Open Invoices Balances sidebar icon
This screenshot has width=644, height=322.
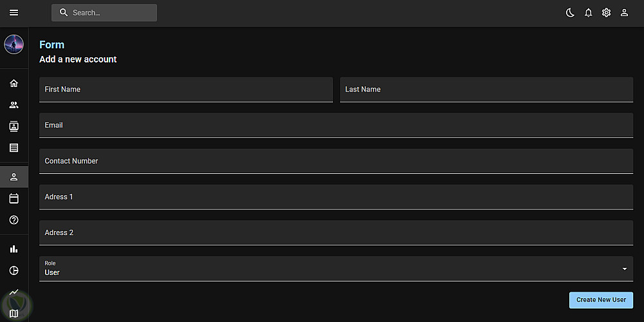click(14, 147)
